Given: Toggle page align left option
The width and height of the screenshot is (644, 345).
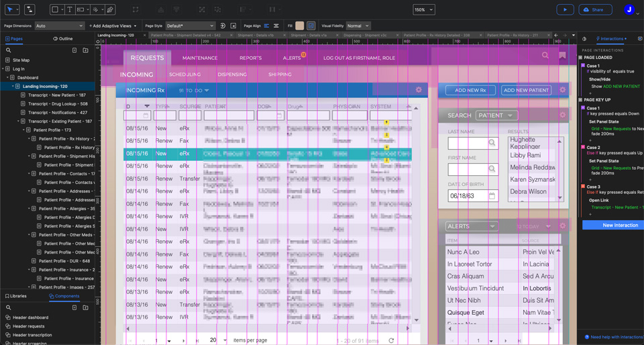Looking at the screenshot, I should click(266, 26).
